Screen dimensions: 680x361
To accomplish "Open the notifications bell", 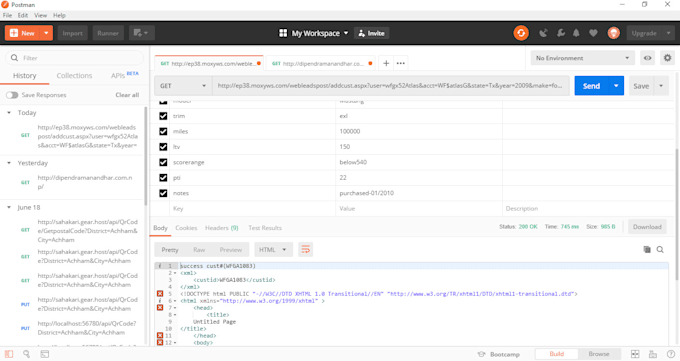I will click(576, 33).
